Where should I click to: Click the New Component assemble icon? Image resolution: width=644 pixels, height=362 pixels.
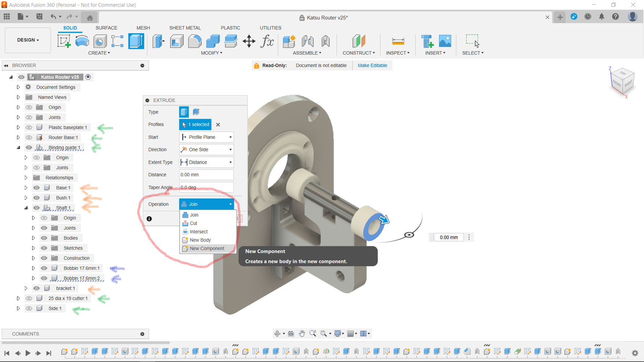[x=289, y=41]
